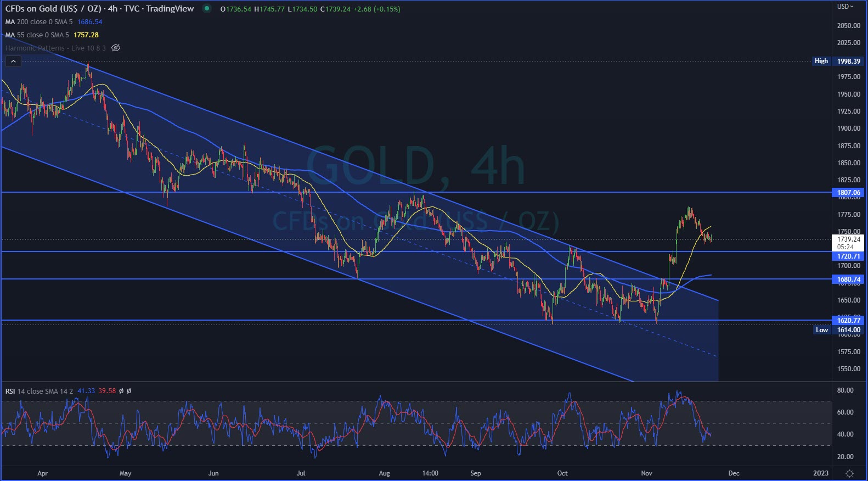Click the Oct label on time axis
This screenshot has width=868, height=481.
tap(562, 473)
